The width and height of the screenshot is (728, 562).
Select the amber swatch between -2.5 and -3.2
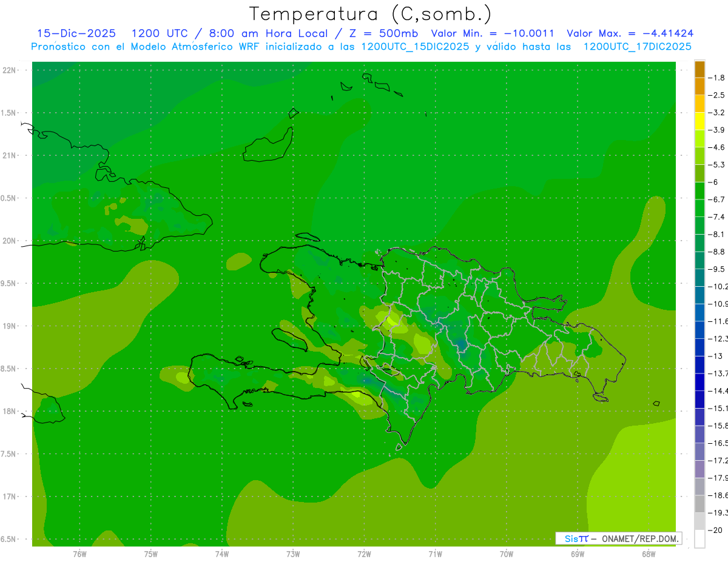[699, 104]
